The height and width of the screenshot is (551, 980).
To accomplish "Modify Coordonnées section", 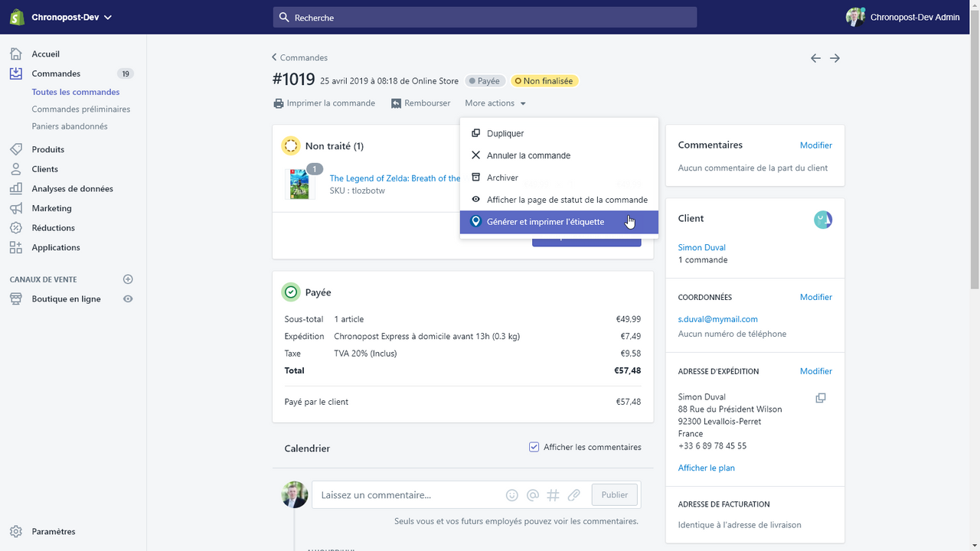I will pyautogui.click(x=816, y=297).
